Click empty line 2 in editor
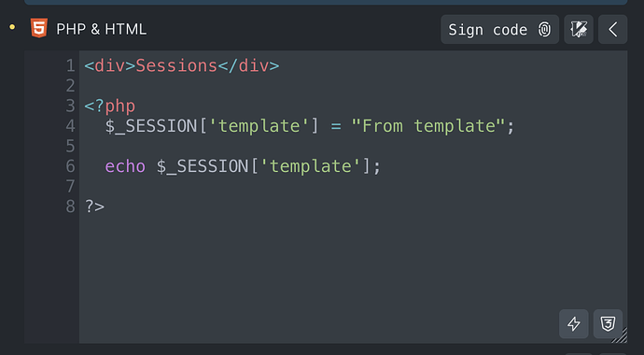 353,86
